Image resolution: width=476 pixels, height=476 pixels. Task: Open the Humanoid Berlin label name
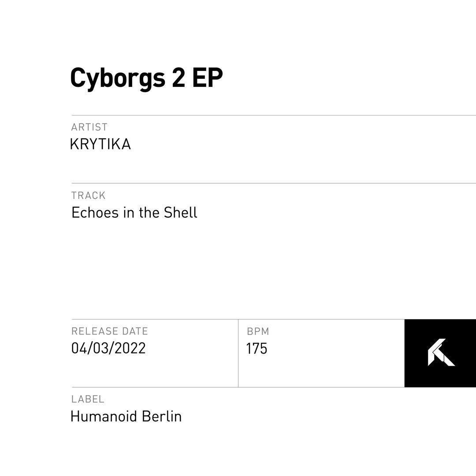(126, 416)
